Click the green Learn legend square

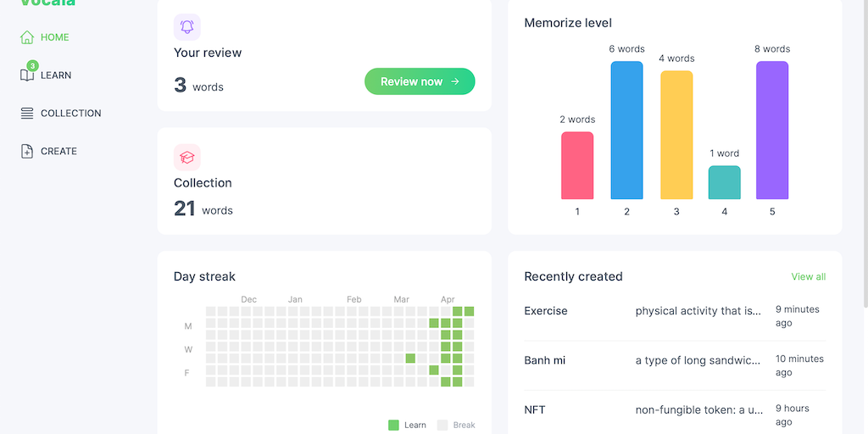point(393,425)
